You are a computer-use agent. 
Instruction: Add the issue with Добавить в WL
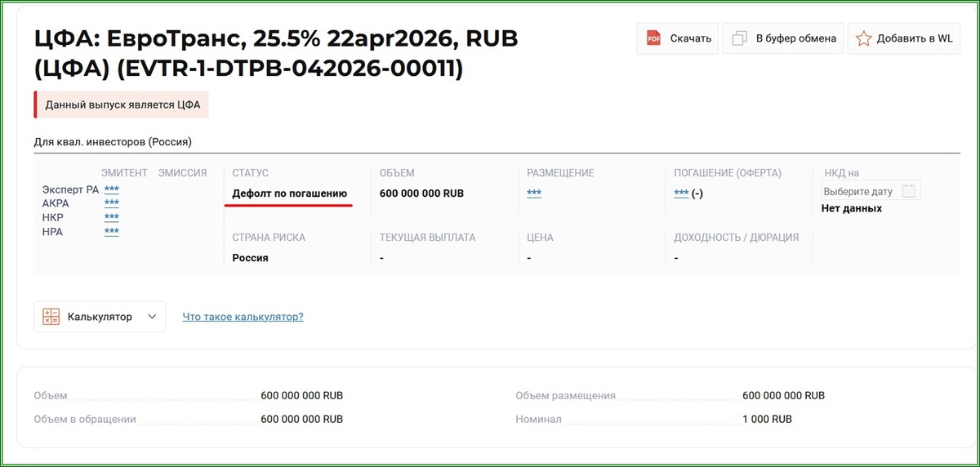pyautogui.click(x=903, y=38)
